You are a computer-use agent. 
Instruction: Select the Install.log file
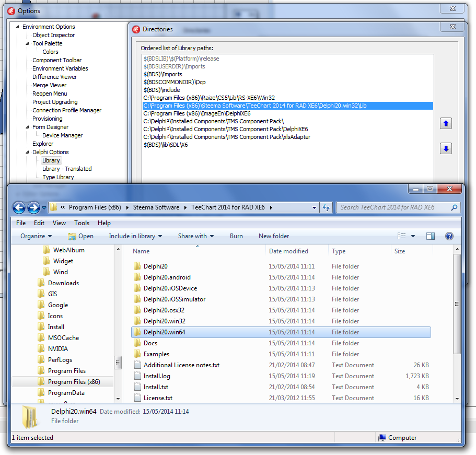(157, 376)
